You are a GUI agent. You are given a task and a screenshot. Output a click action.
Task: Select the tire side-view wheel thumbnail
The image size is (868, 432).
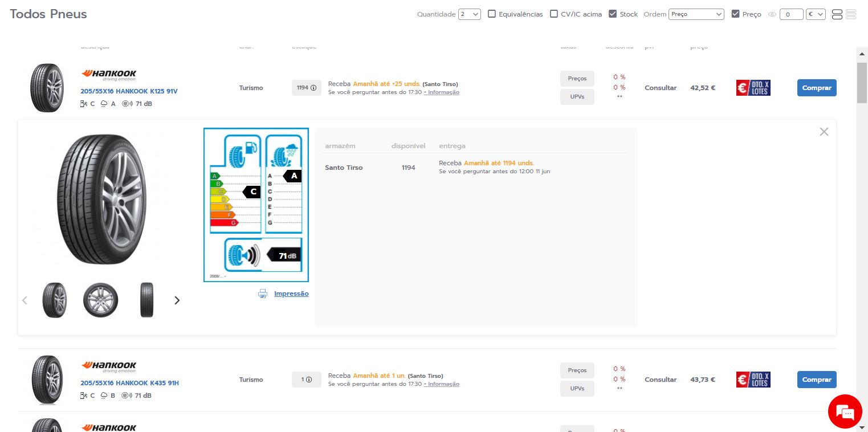coord(101,300)
